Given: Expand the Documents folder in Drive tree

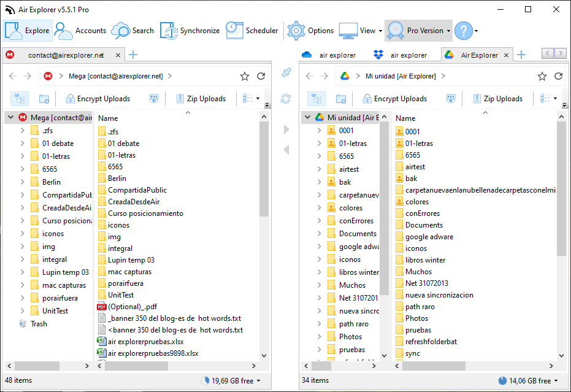Looking at the screenshot, I should [x=320, y=234].
